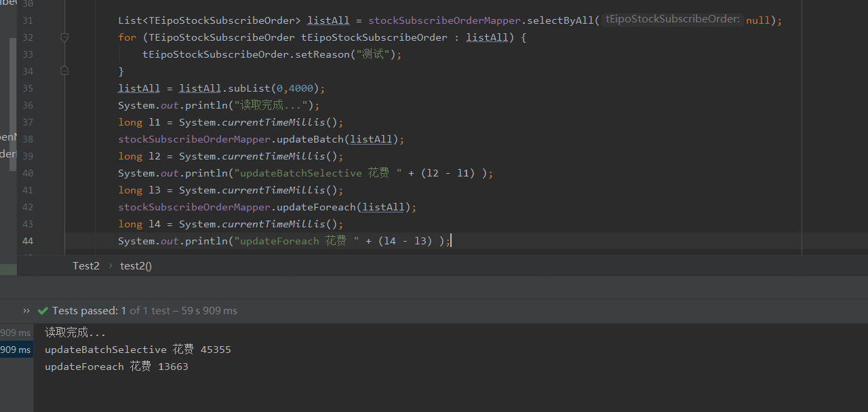Click gutter line number 33
The image size is (868, 412).
pyautogui.click(x=27, y=54)
